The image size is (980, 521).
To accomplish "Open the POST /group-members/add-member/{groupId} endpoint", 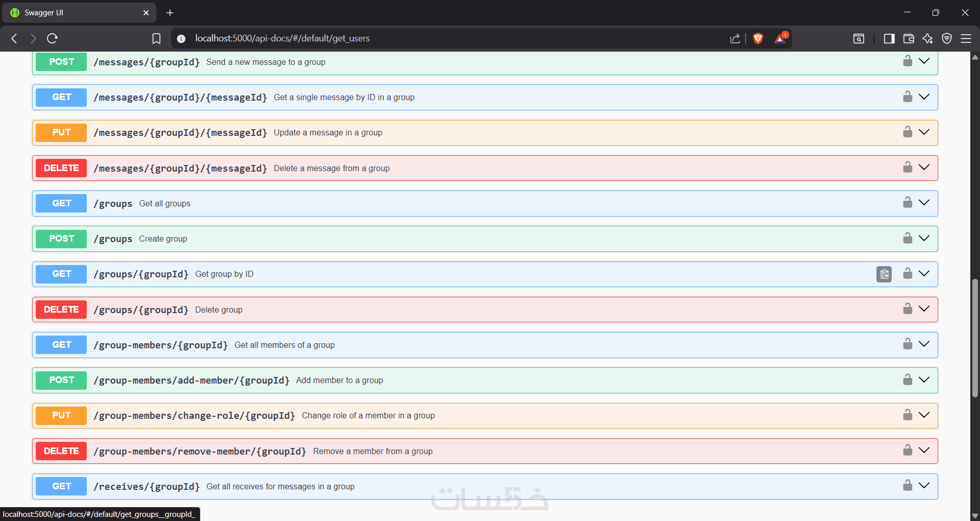I will [x=191, y=381].
